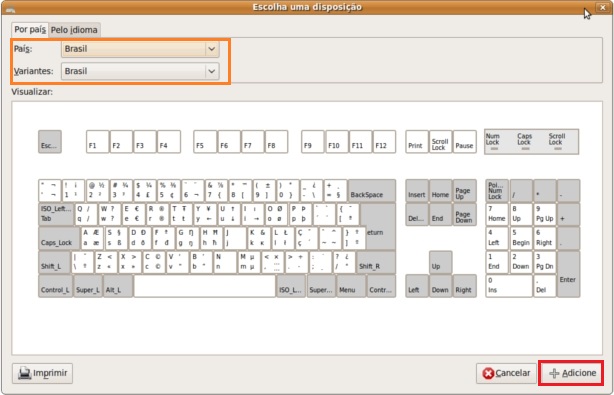The width and height of the screenshot is (614, 395).
Task: Click the Page Down key in navigation cluster
Action: point(465,215)
